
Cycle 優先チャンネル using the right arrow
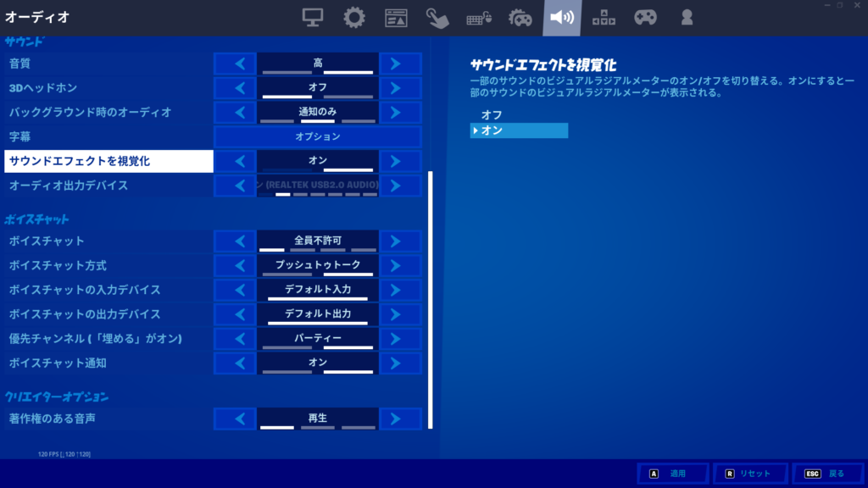400,337
